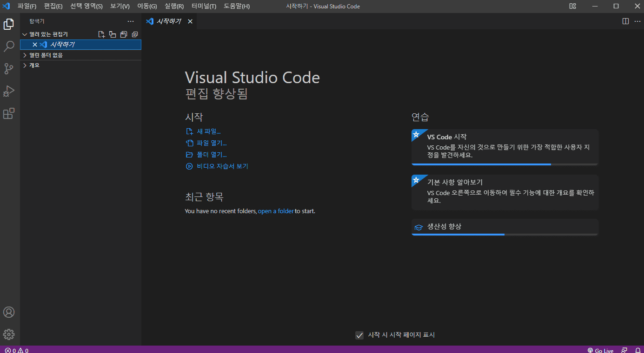Close 시작하기 in open editors list
The image size is (644, 353).
35,45
